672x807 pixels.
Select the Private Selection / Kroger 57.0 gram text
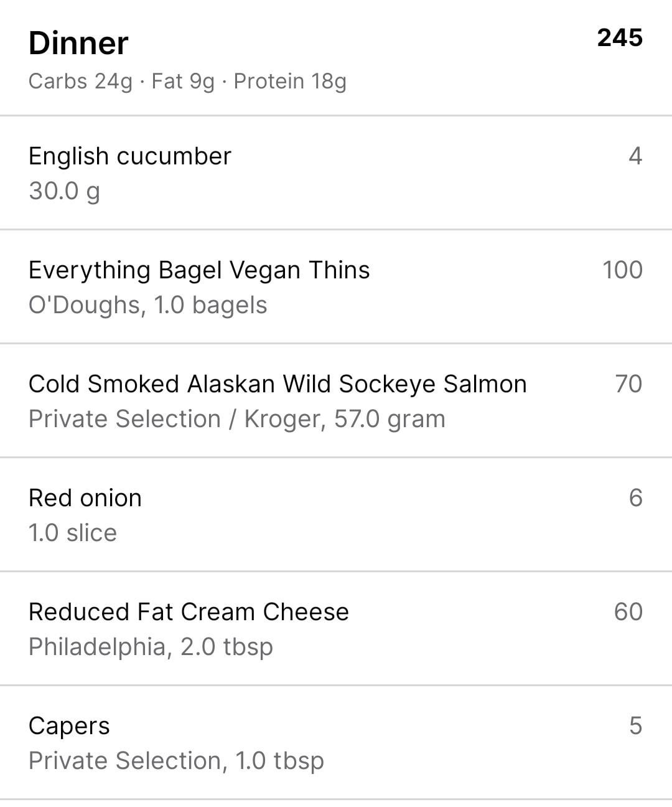pyautogui.click(x=237, y=419)
